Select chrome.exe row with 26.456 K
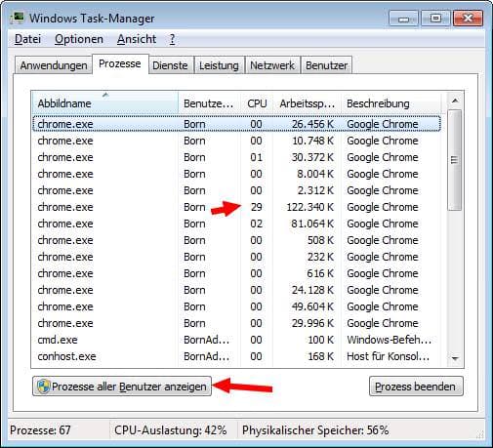493x448 pixels. 236,124
